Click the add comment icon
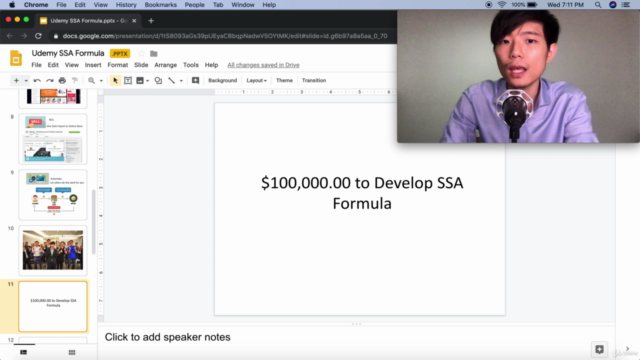 196,80
